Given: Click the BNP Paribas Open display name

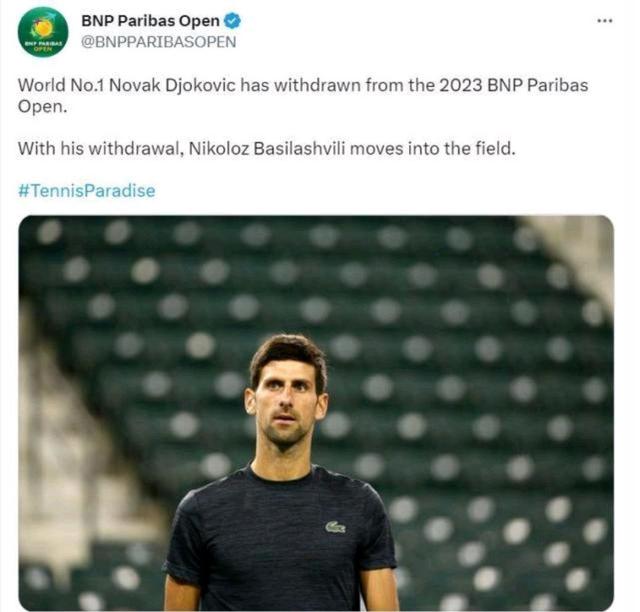Looking at the screenshot, I should tap(150, 21).
